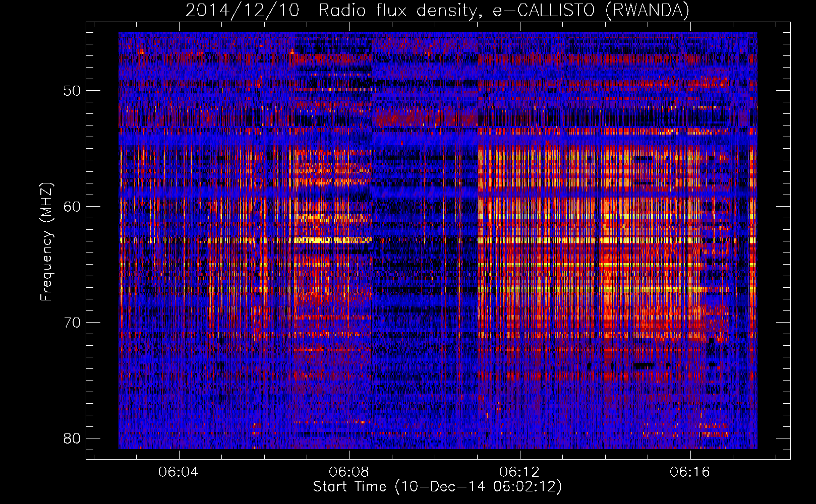Select the 60 frequency tick label
This screenshot has width=816, height=504.
(73, 207)
